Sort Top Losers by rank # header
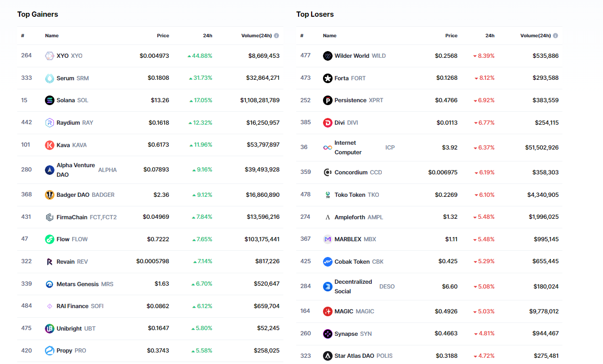The height and width of the screenshot is (364, 603). click(x=301, y=36)
